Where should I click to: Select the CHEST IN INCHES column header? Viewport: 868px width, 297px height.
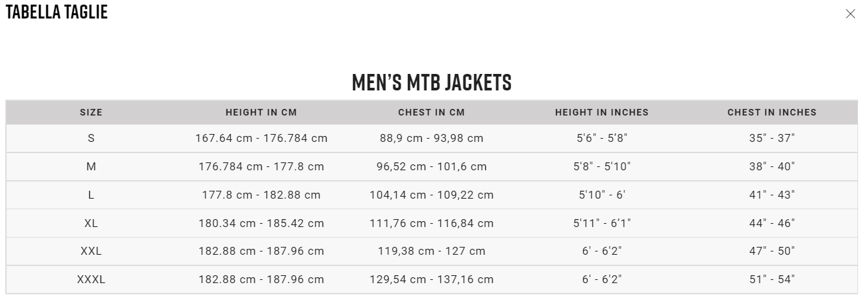pos(772,112)
